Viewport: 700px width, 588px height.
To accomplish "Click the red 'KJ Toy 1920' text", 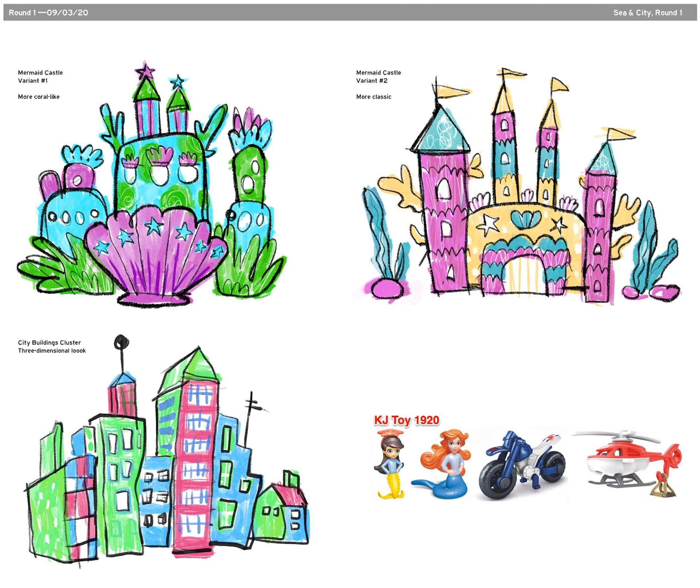I will (x=407, y=420).
